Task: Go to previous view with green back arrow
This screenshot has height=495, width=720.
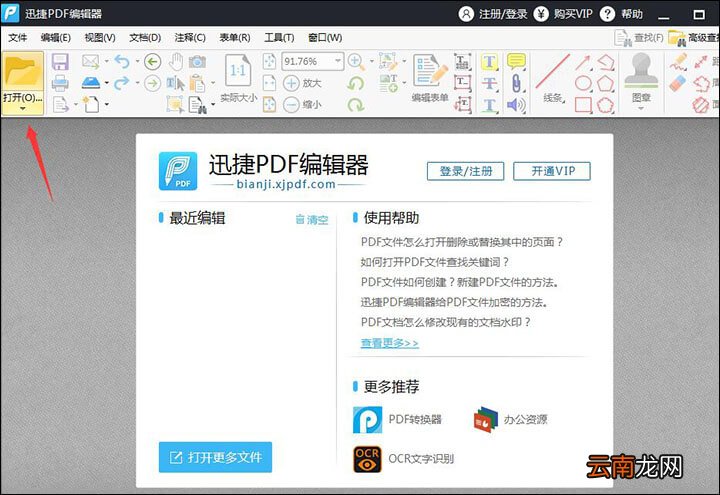Action: pos(152,61)
